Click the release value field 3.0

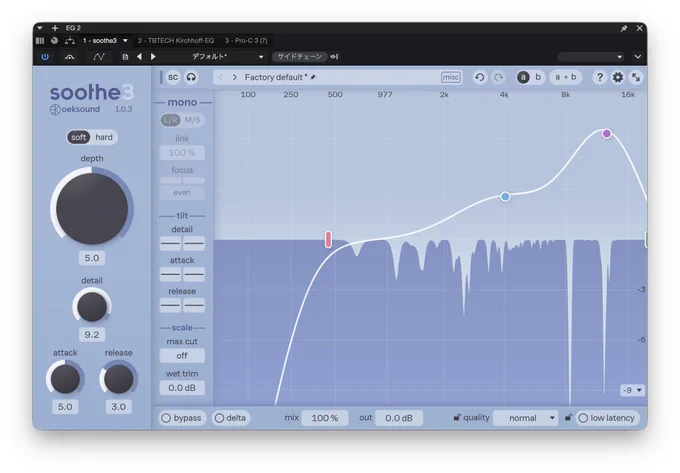118,407
